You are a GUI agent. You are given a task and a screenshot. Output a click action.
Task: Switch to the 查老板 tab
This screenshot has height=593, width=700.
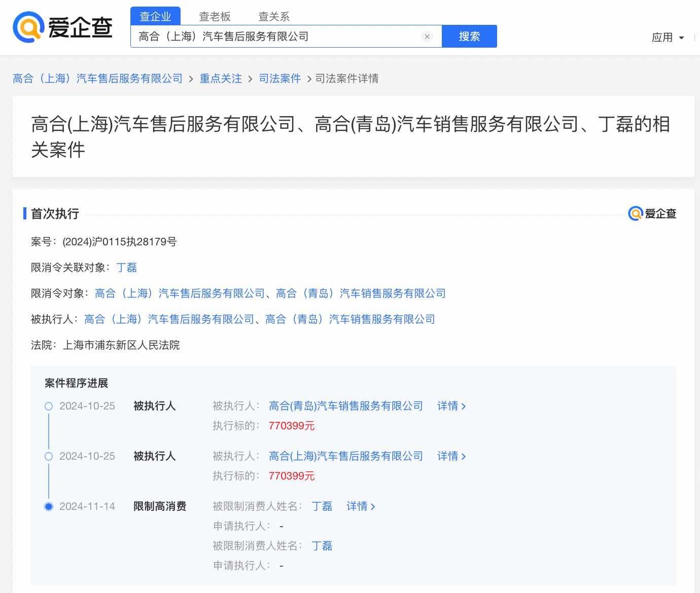click(x=215, y=17)
